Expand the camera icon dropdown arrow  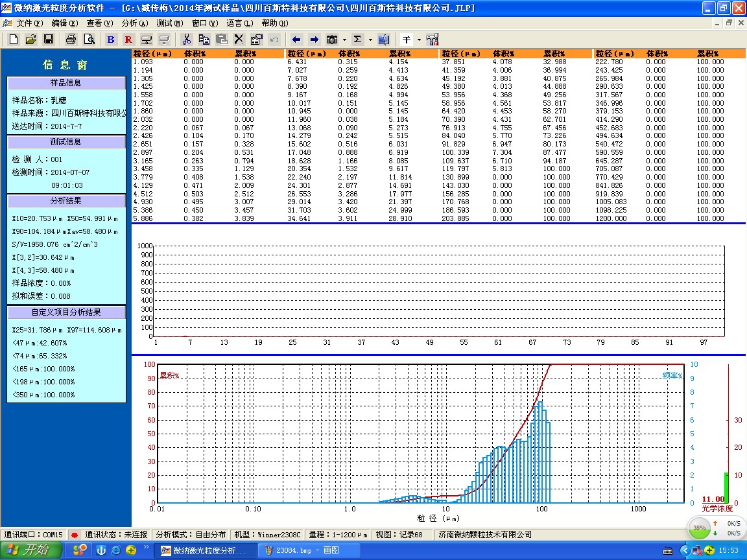[x=344, y=40]
